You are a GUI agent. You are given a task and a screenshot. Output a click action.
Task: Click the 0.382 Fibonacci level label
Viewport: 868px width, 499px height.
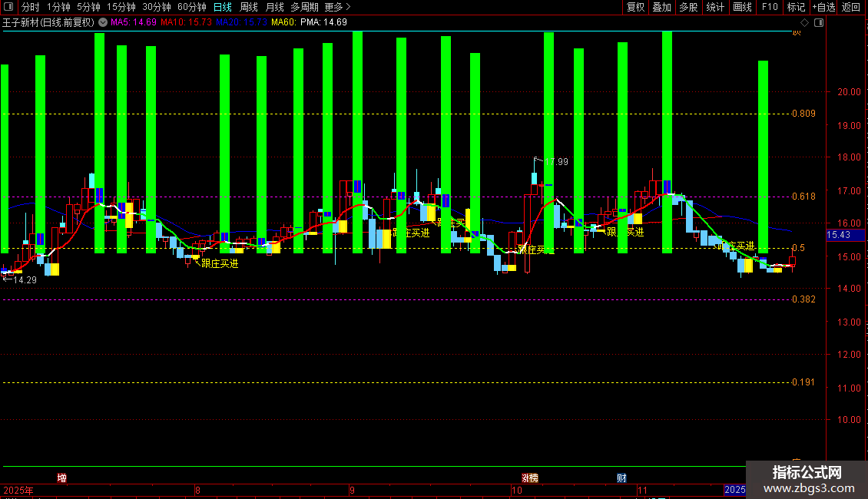(x=803, y=299)
